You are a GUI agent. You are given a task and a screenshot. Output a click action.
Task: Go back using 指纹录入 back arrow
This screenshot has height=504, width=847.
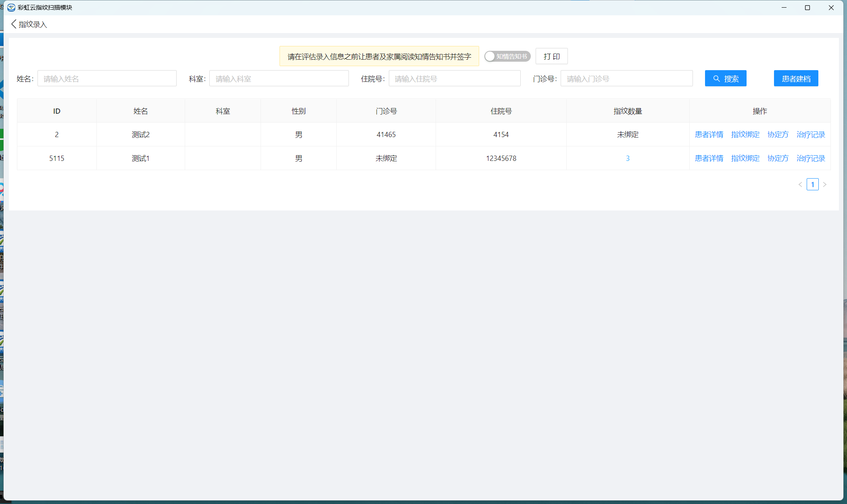coord(14,24)
